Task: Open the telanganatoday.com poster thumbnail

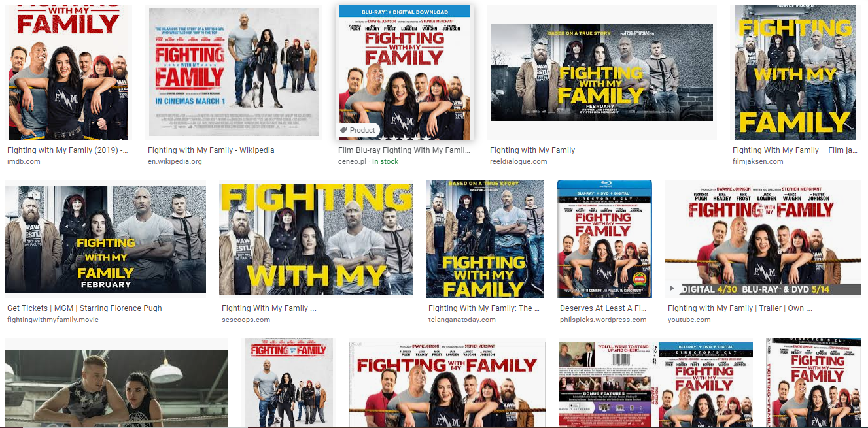Action: point(485,239)
